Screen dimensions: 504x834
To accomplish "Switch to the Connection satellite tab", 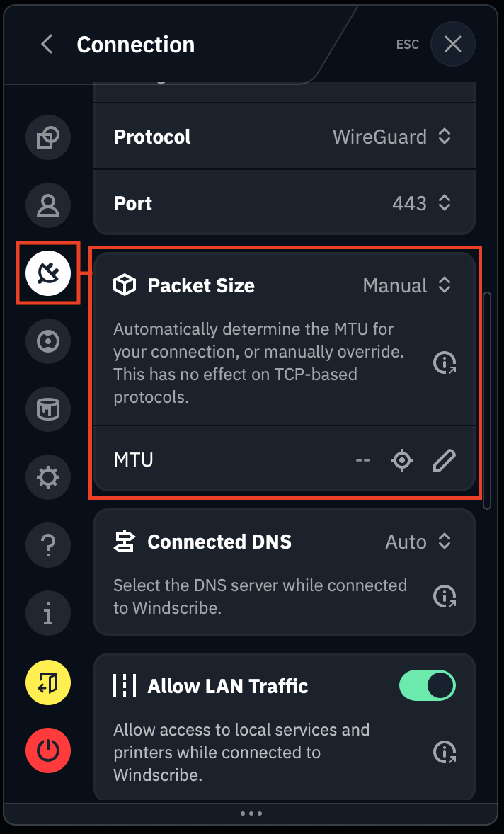I will 47,273.
